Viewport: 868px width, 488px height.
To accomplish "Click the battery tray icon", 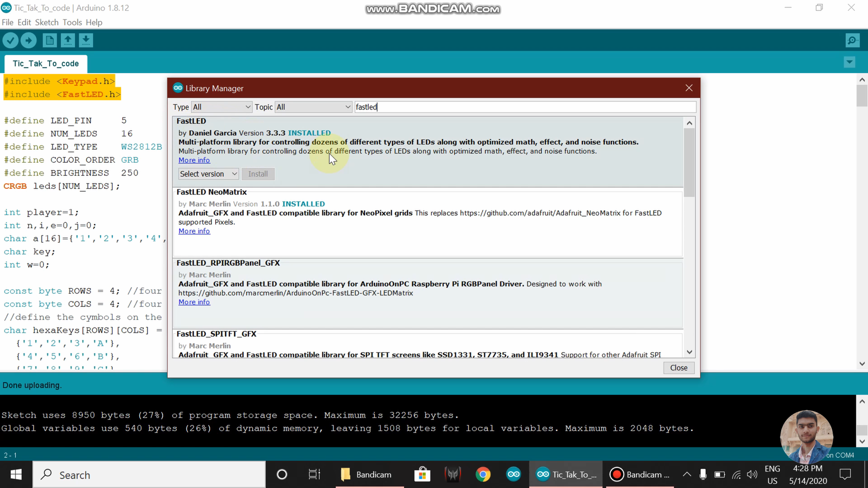I will point(719,474).
